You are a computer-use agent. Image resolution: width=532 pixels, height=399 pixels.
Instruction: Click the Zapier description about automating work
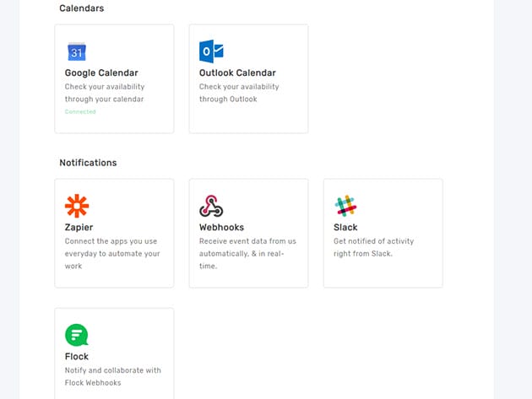click(112, 253)
